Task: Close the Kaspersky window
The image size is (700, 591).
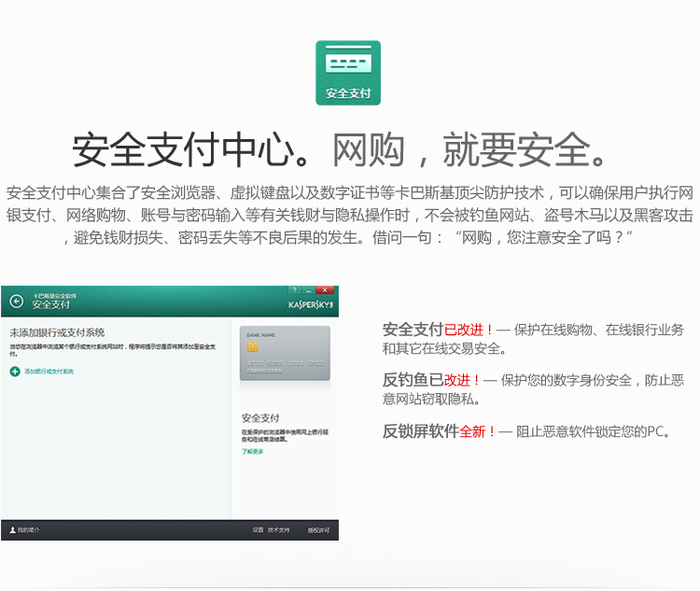Action: tap(324, 290)
